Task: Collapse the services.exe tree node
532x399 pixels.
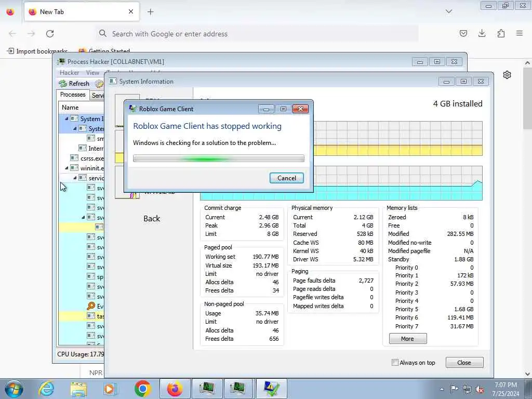Action: tap(75, 178)
